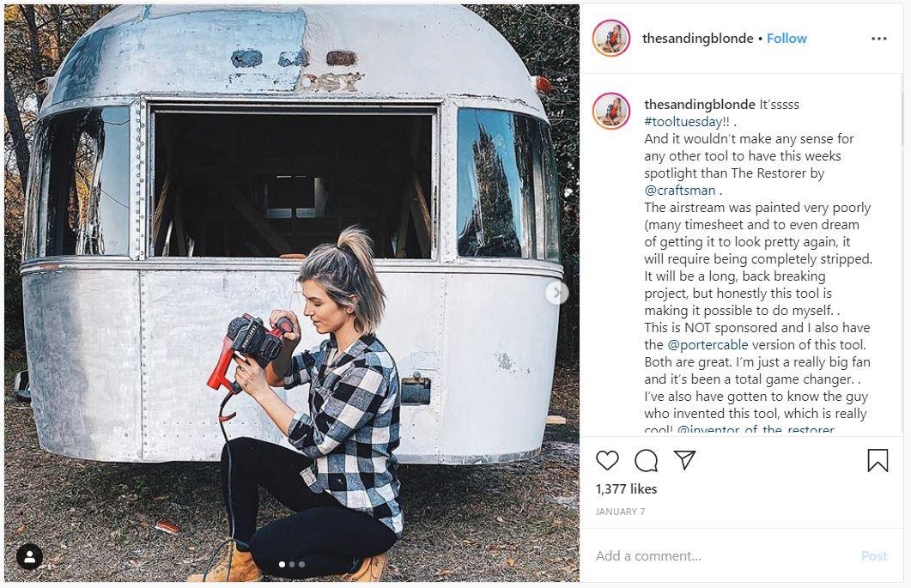Image resolution: width=911 pixels, height=588 pixels.
Task: Open the three-dot more options menu
Action: click(x=879, y=39)
